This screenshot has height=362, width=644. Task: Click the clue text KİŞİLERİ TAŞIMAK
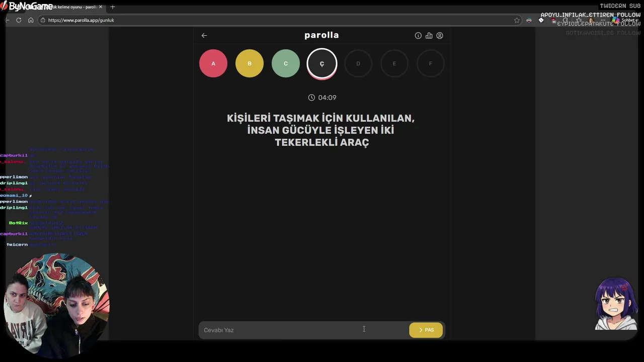pos(321,130)
